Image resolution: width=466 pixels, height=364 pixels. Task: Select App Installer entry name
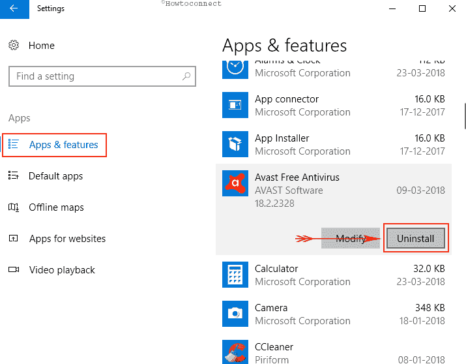click(282, 138)
